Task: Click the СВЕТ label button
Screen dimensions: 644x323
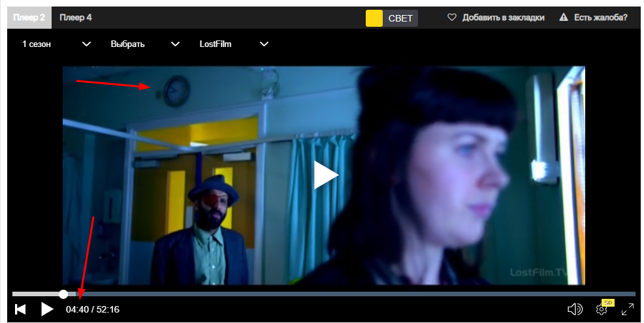Action: pos(400,18)
